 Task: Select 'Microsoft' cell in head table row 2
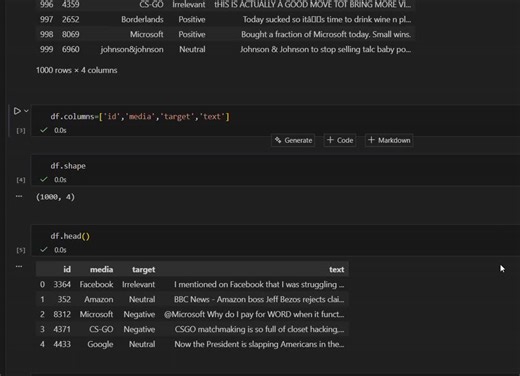(x=96, y=314)
